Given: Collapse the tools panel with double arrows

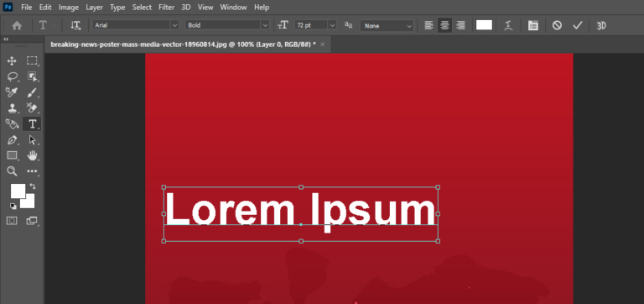Looking at the screenshot, I should pyautogui.click(x=6, y=39).
